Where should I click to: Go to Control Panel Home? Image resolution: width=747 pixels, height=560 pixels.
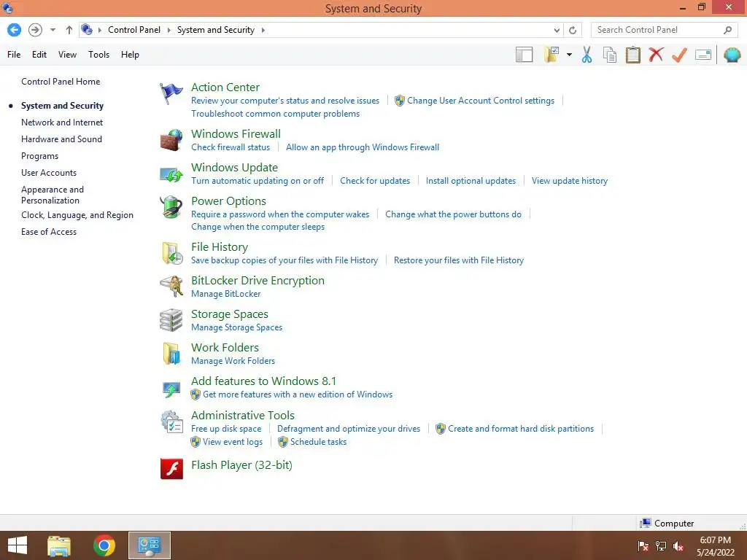[x=61, y=82]
